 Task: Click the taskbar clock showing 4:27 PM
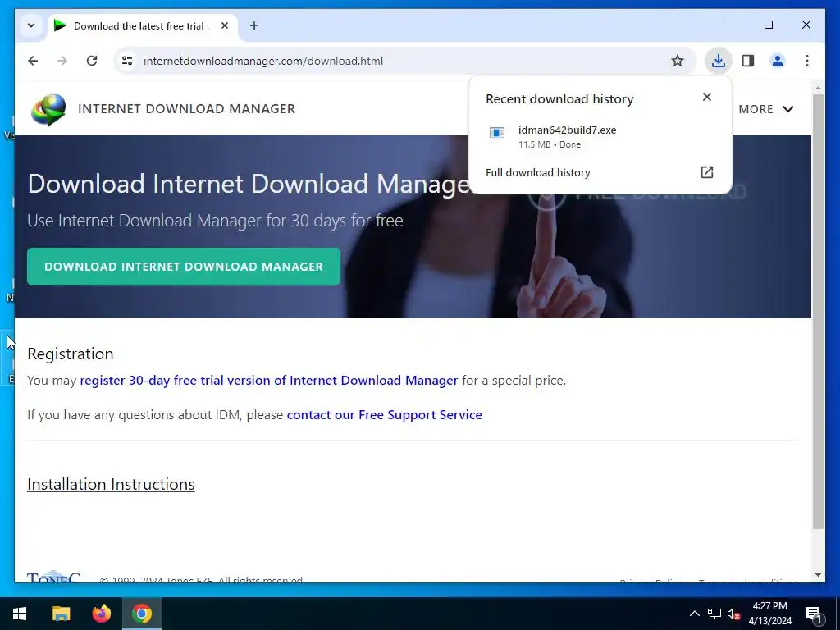(x=769, y=614)
